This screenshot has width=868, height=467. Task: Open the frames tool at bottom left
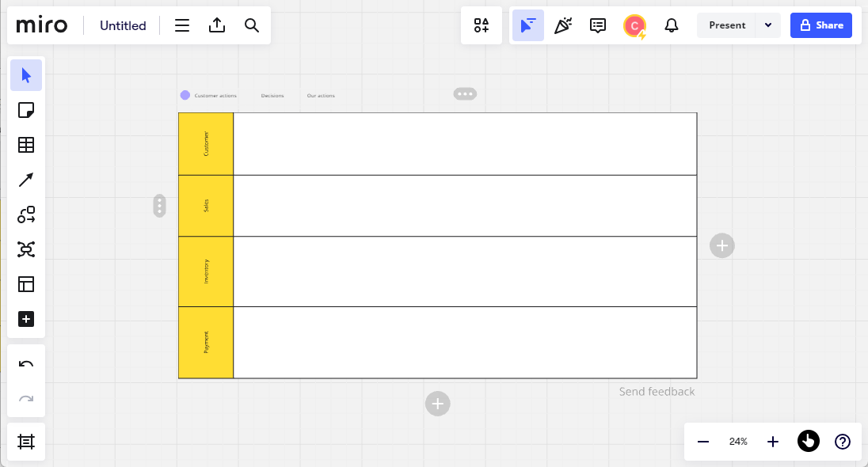coord(26,442)
